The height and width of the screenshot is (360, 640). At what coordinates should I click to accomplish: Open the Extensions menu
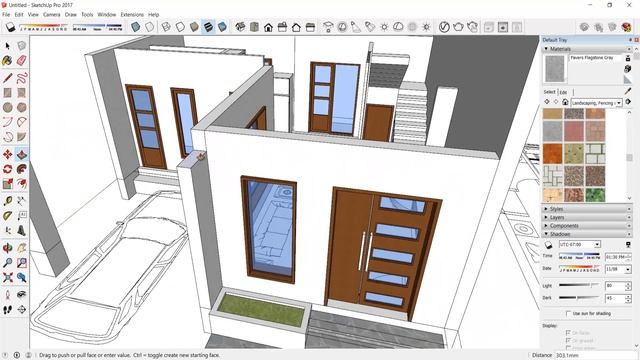[132, 14]
